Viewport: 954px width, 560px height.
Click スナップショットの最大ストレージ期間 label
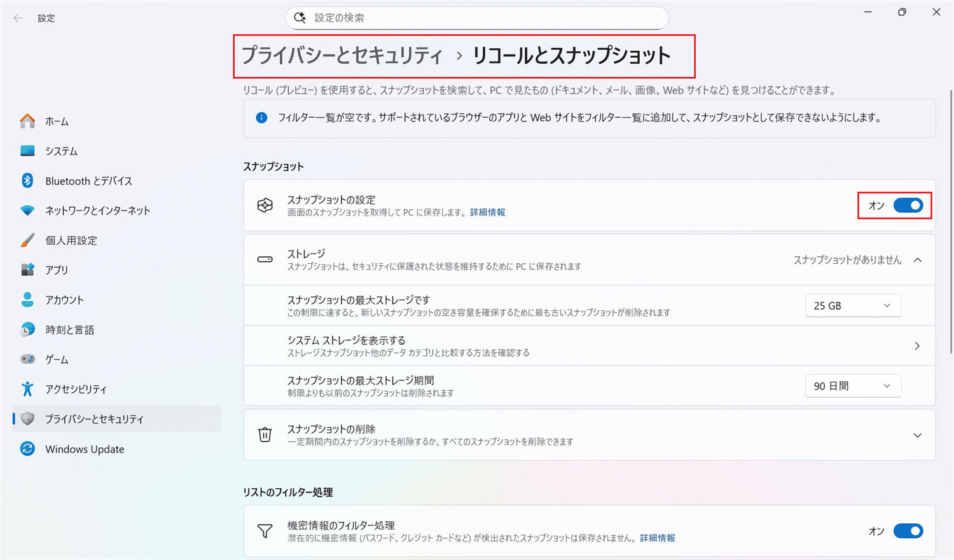[x=361, y=380]
